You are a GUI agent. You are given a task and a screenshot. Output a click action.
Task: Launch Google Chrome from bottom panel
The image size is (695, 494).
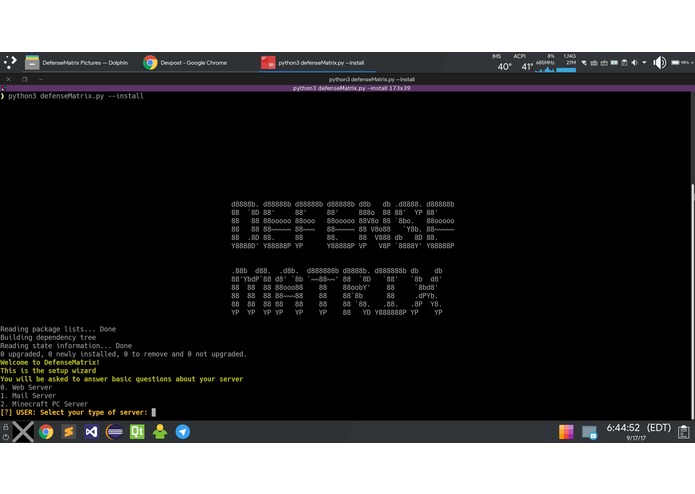[x=46, y=432]
